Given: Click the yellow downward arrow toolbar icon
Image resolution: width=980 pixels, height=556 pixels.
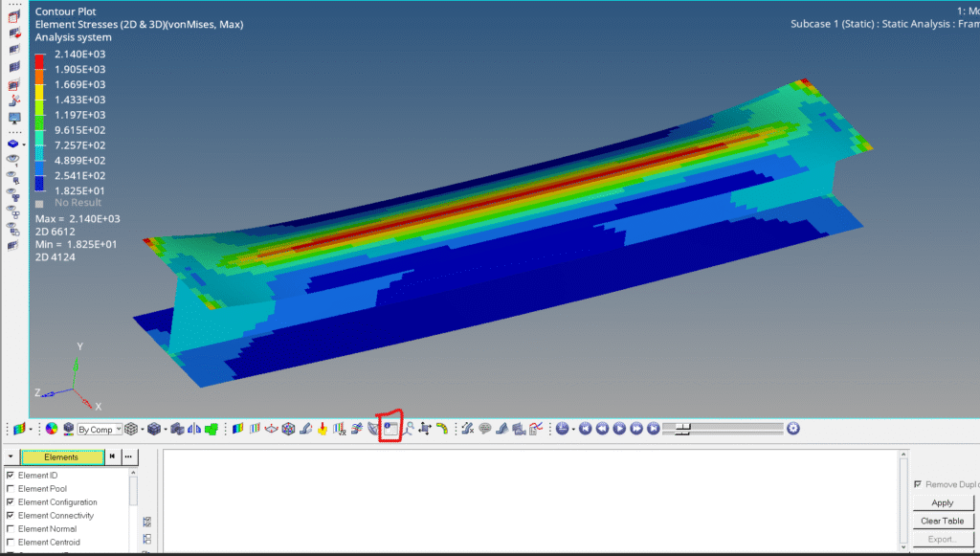Looking at the screenshot, I should point(323,429).
